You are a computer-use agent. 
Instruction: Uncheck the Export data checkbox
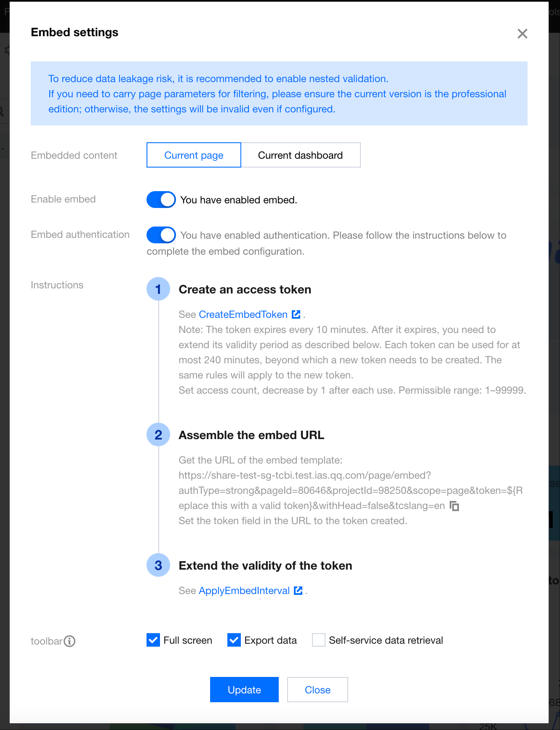point(234,640)
